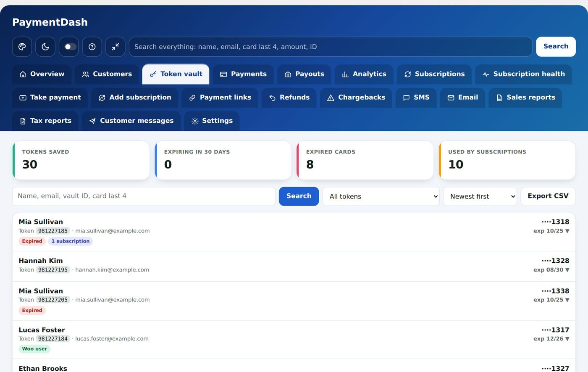Click the compact view collapse icon

pyautogui.click(x=115, y=47)
